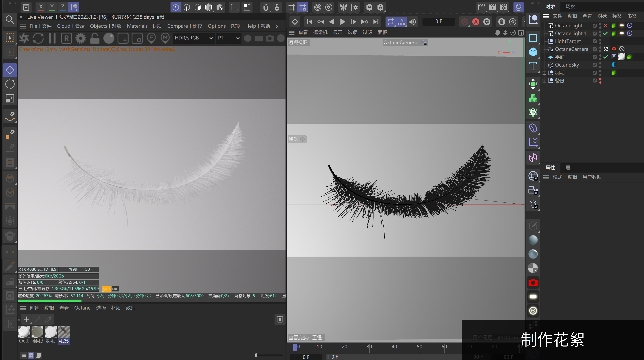Switch to 场次 tab
644x360 pixels.
point(570,6)
